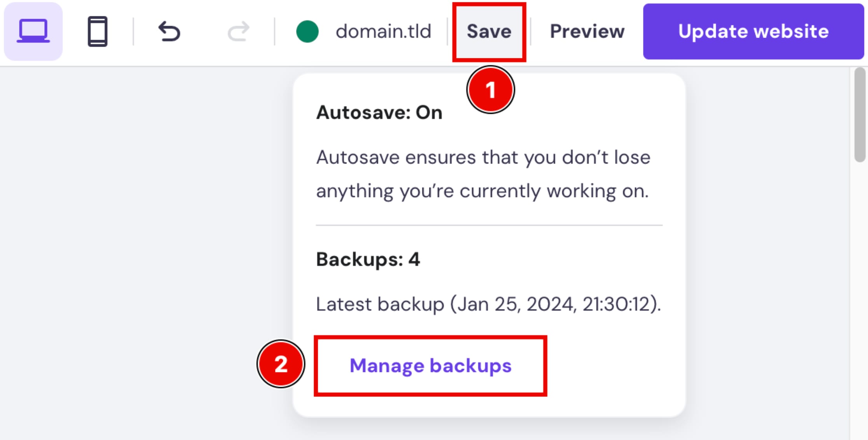The height and width of the screenshot is (440, 868).
Task: Open the Save panel
Action: click(x=489, y=31)
